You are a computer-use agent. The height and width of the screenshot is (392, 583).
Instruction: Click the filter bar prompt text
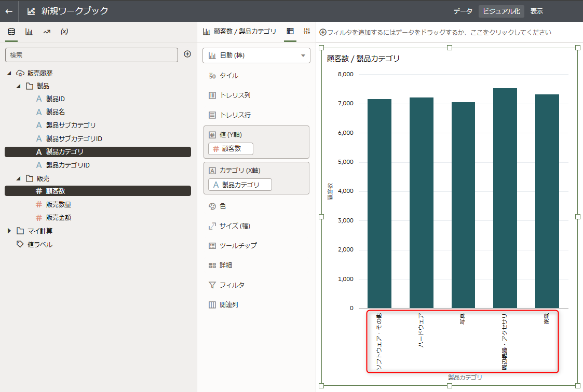[439, 32]
